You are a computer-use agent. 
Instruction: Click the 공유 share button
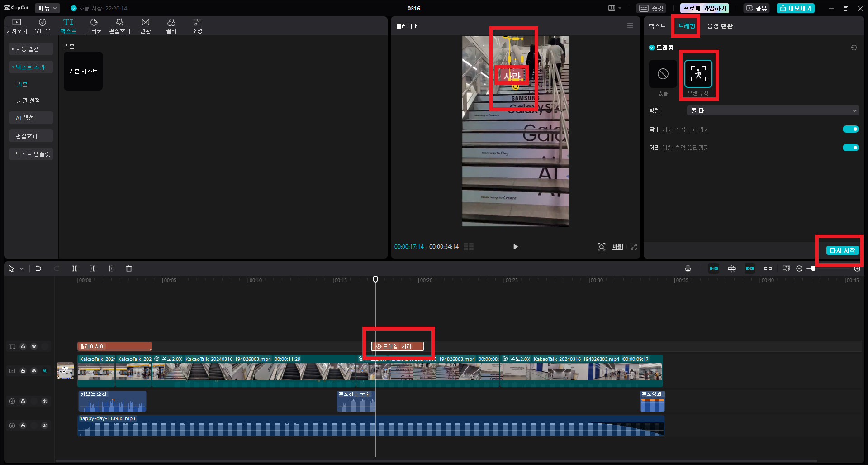coord(757,8)
